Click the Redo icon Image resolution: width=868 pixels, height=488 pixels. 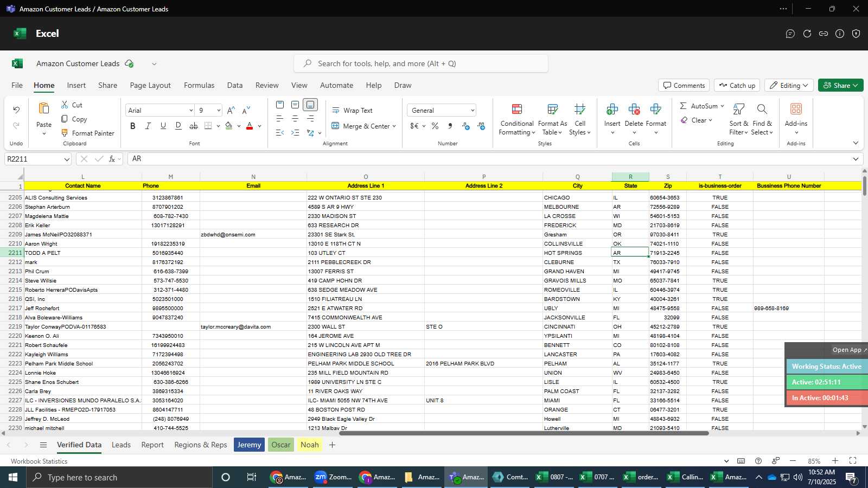pyautogui.click(x=16, y=125)
